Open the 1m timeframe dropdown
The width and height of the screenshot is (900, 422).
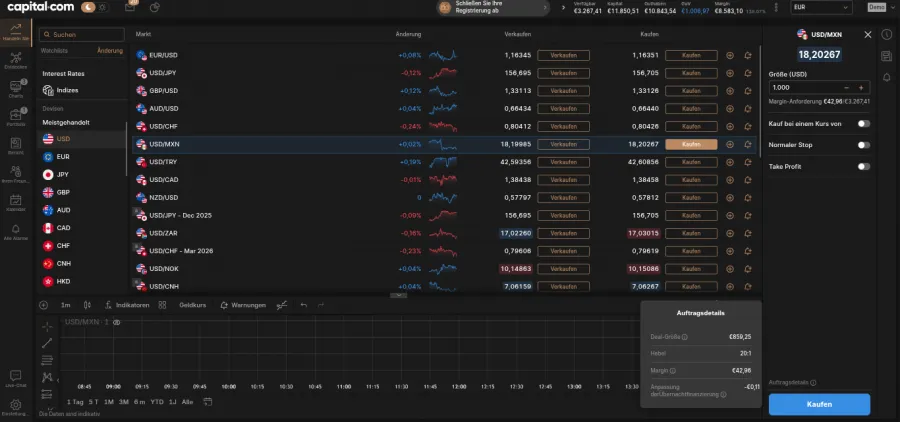65,305
